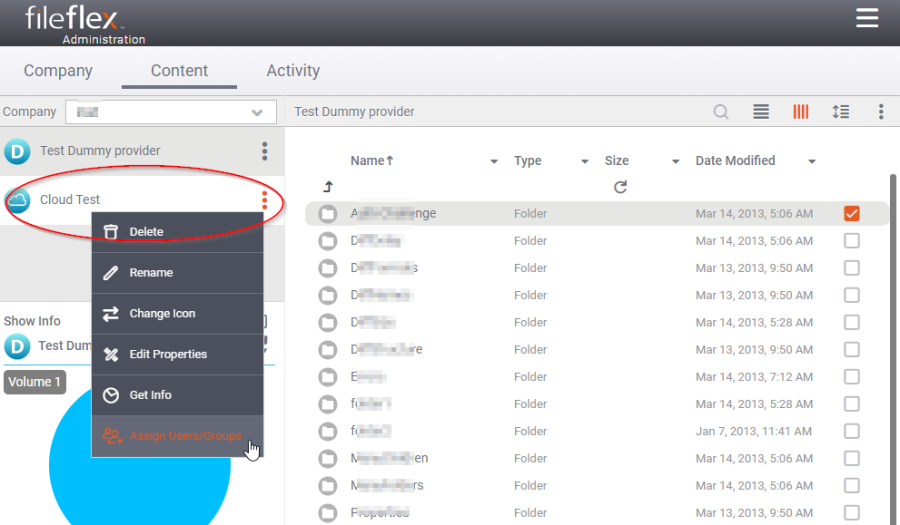Click the refresh icon under Size
This screenshot has height=525, width=900.
tap(620, 186)
